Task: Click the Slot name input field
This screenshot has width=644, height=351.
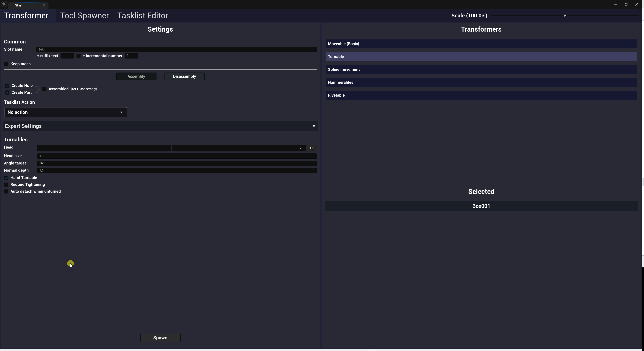Action: click(x=177, y=49)
